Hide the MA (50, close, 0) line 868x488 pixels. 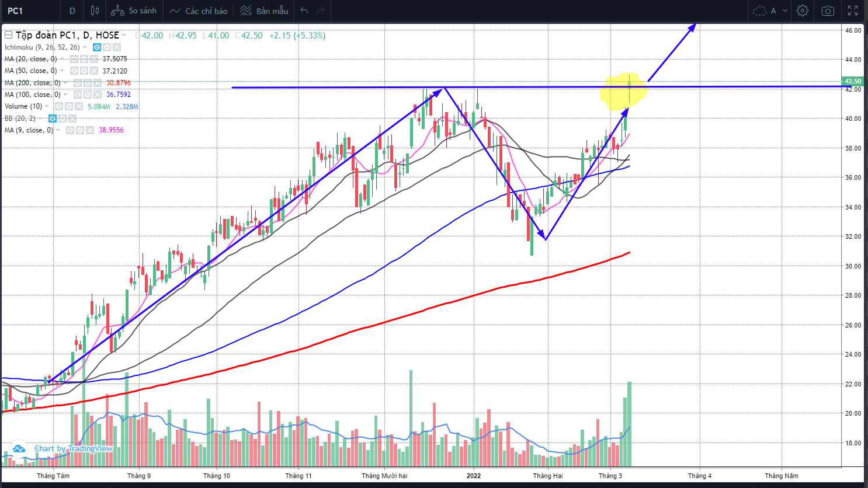(x=74, y=71)
